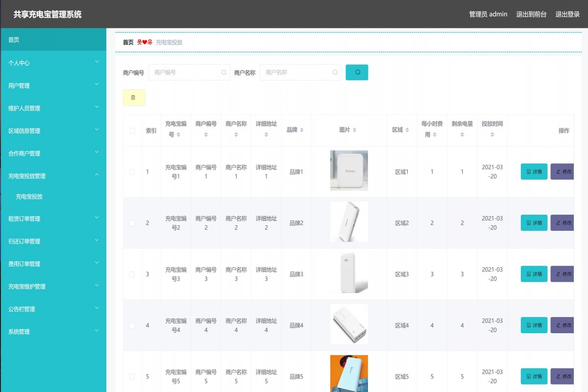Click the document icon on row 2's 详情 button

[x=528, y=223]
